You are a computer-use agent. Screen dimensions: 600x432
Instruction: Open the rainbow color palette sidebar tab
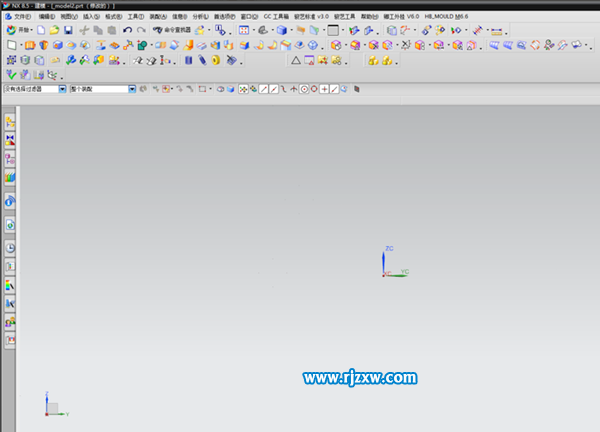(x=10, y=285)
